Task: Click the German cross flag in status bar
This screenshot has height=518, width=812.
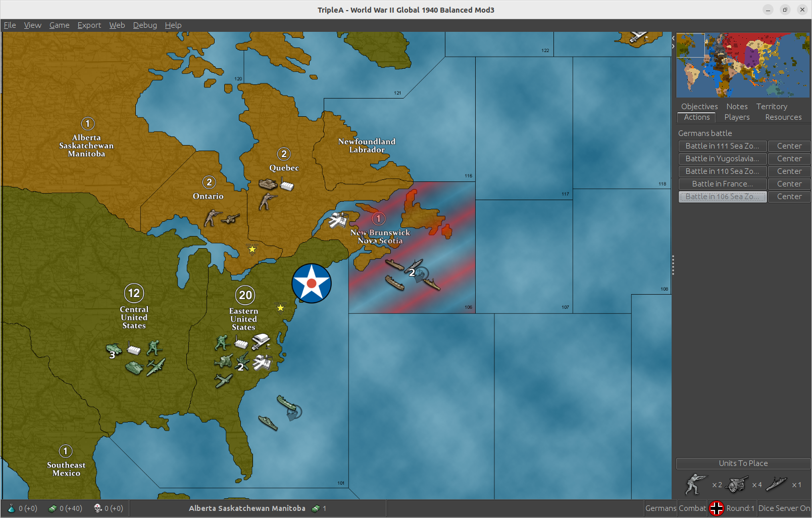Action: (x=716, y=508)
